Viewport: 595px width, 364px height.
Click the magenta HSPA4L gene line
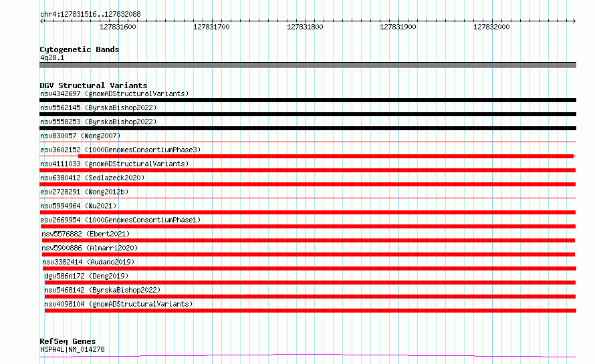[x=308, y=356]
